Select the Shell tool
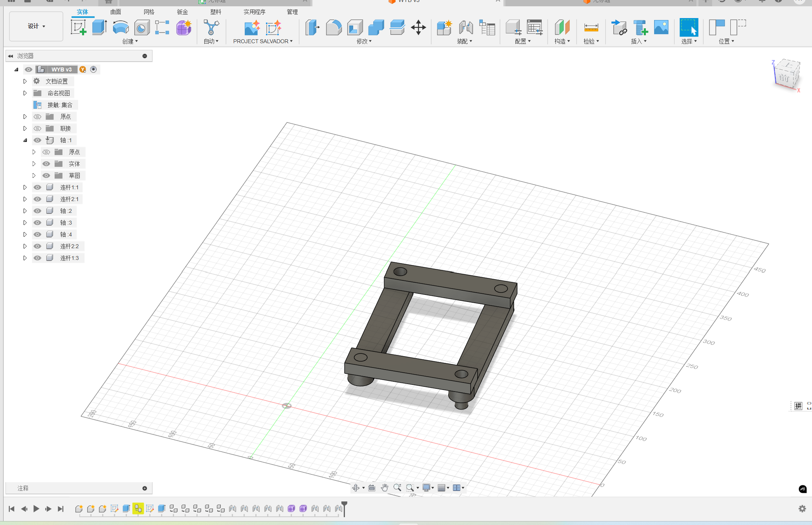Screen dimensions: 812x525 coord(355,27)
